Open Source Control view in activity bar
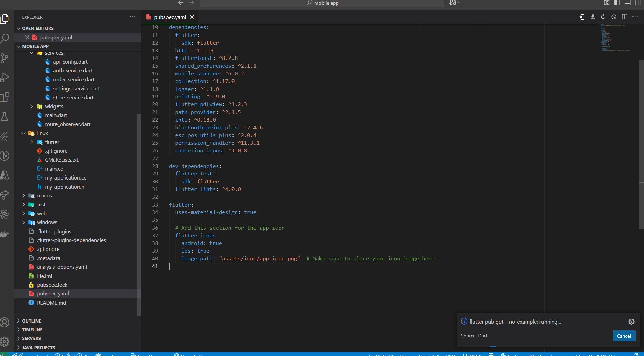 click(5, 58)
